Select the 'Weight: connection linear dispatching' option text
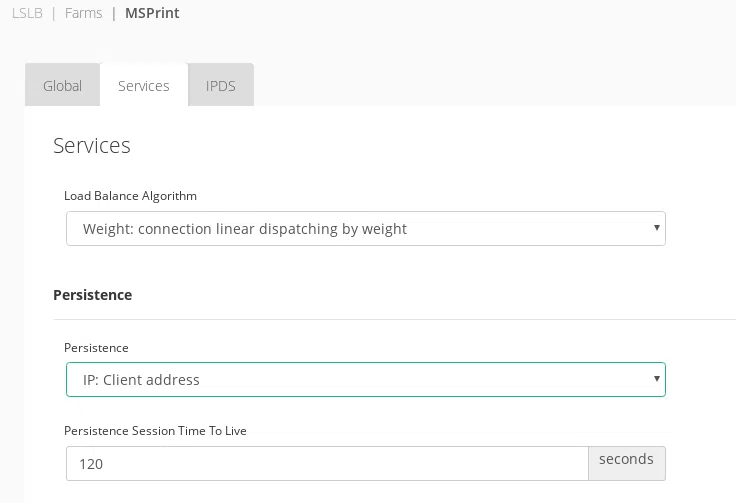 pyautogui.click(x=245, y=229)
